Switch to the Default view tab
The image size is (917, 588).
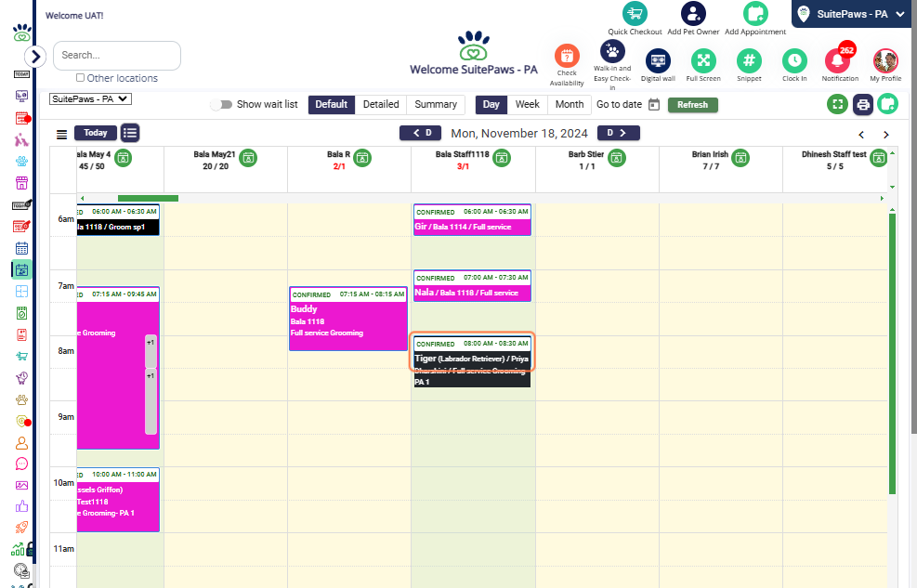332,105
